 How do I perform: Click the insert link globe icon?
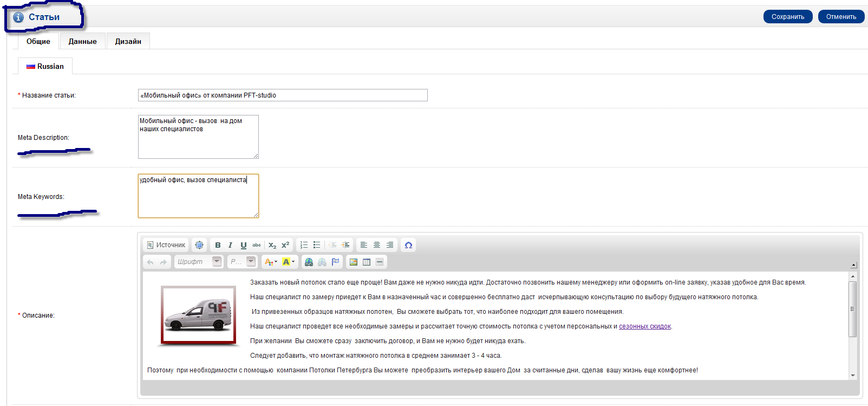click(x=309, y=262)
